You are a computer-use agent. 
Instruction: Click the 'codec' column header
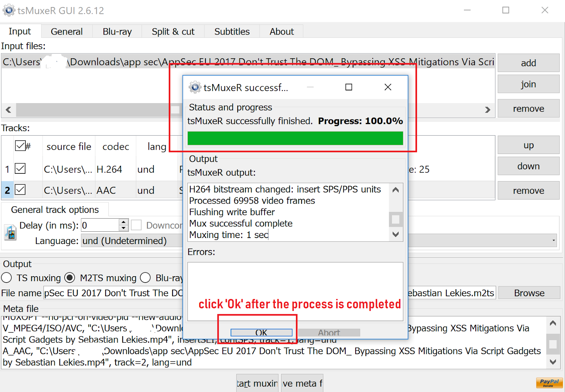pos(116,146)
